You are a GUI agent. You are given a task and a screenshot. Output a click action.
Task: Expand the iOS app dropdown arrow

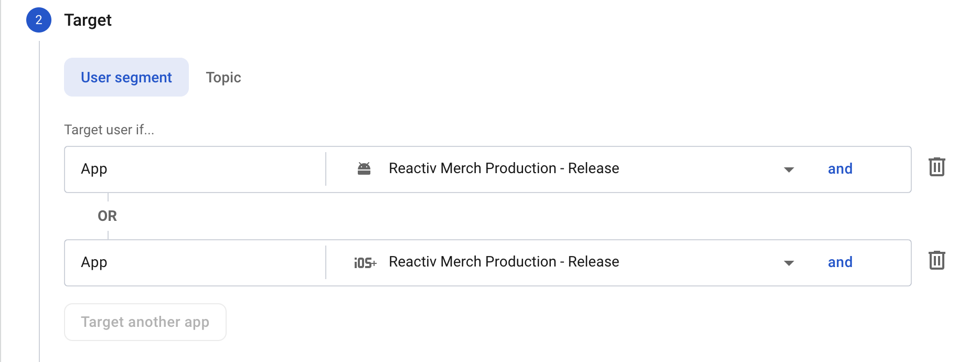(x=789, y=263)
